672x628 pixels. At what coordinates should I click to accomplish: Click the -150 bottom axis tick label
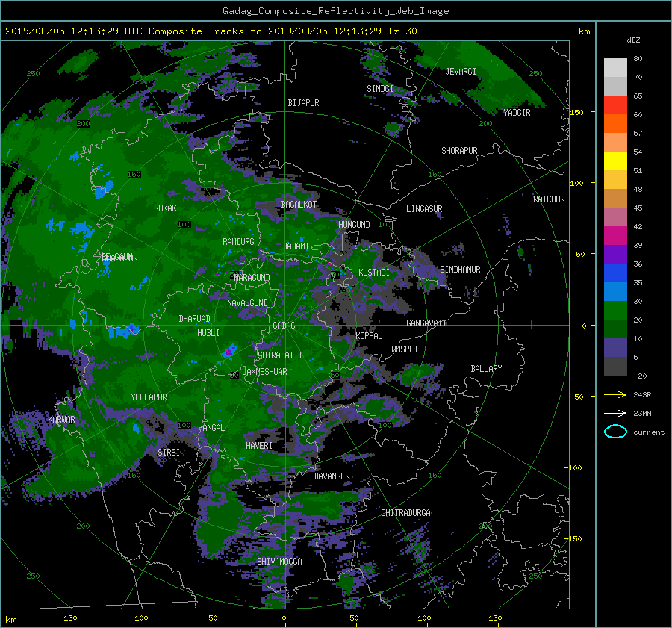tap(68, 618)
